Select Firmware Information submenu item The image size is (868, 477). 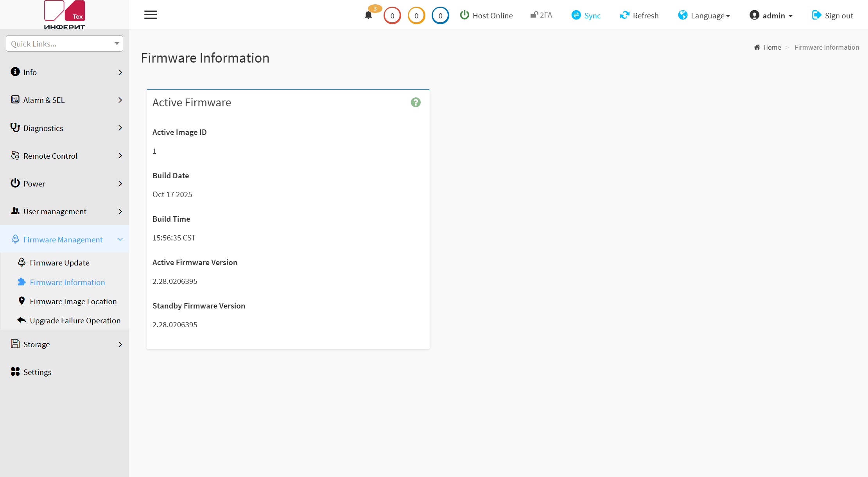[x=65, y=282]
